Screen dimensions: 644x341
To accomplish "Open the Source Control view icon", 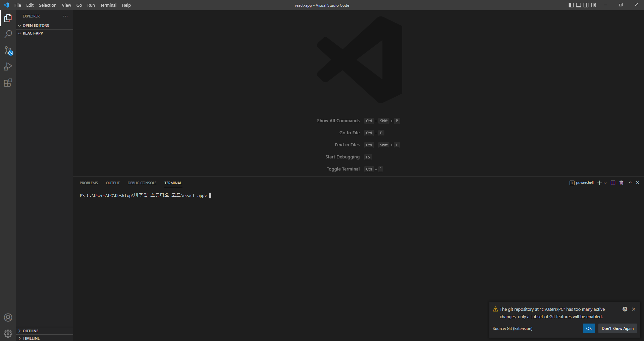I will click(x=8, y=50).
